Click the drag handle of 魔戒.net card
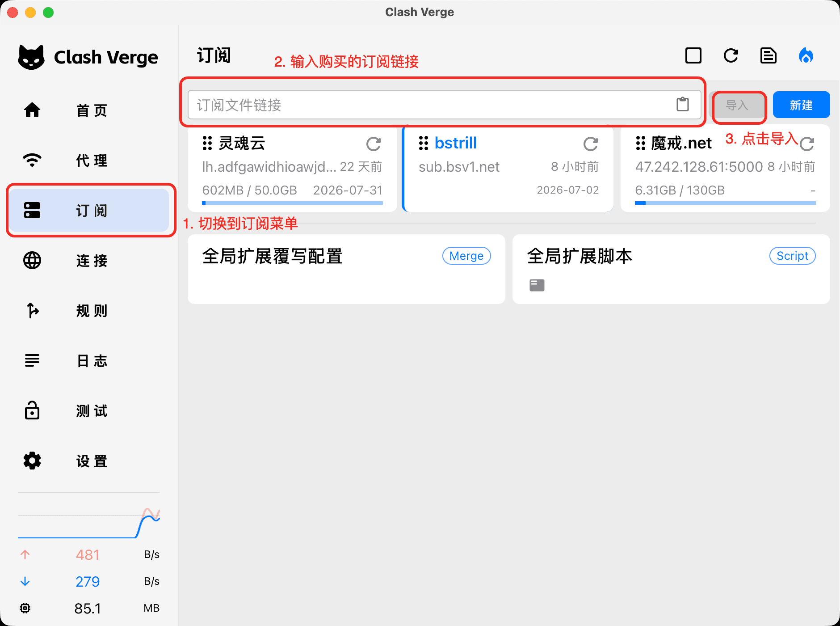 [640, 143]
